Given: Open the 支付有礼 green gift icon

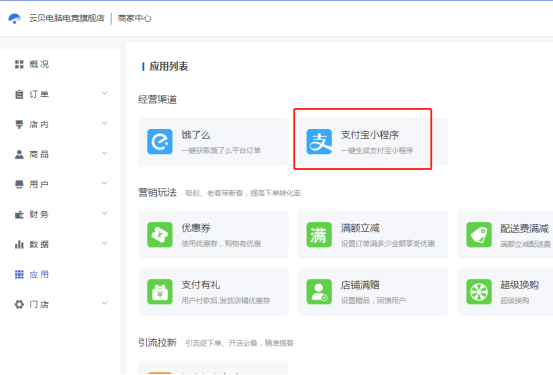Looking at the screenshot, I should tap(160, 292).
